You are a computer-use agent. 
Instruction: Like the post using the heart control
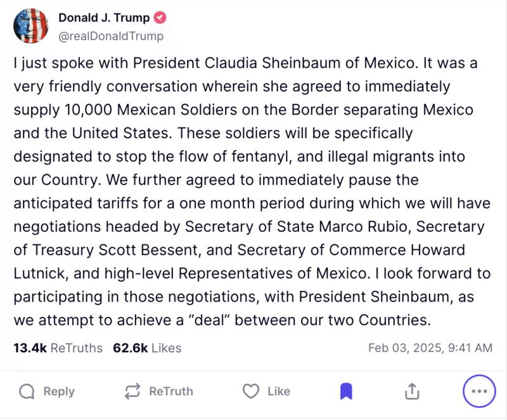pos(250,391)
